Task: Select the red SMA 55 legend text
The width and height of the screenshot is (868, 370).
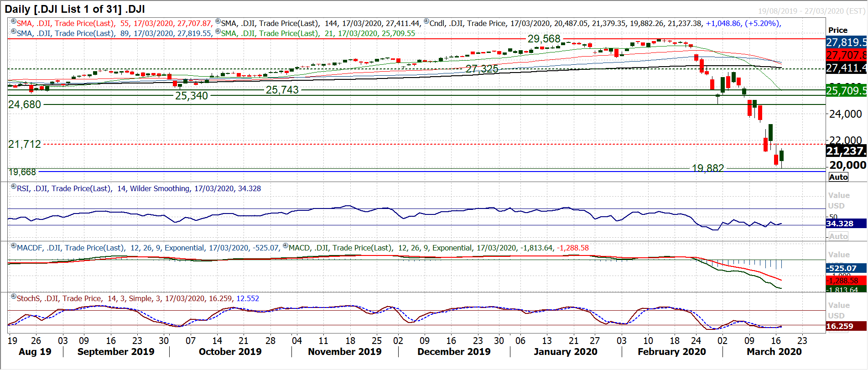Action: 114,23
